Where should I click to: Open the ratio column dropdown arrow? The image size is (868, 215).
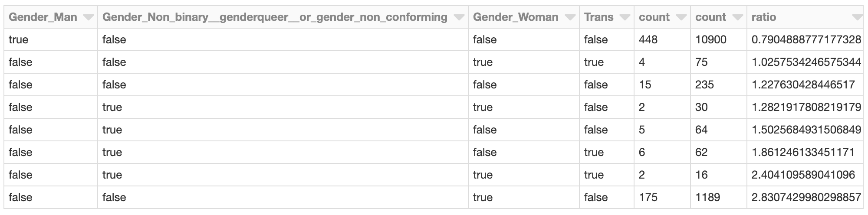tap(857, 17)
